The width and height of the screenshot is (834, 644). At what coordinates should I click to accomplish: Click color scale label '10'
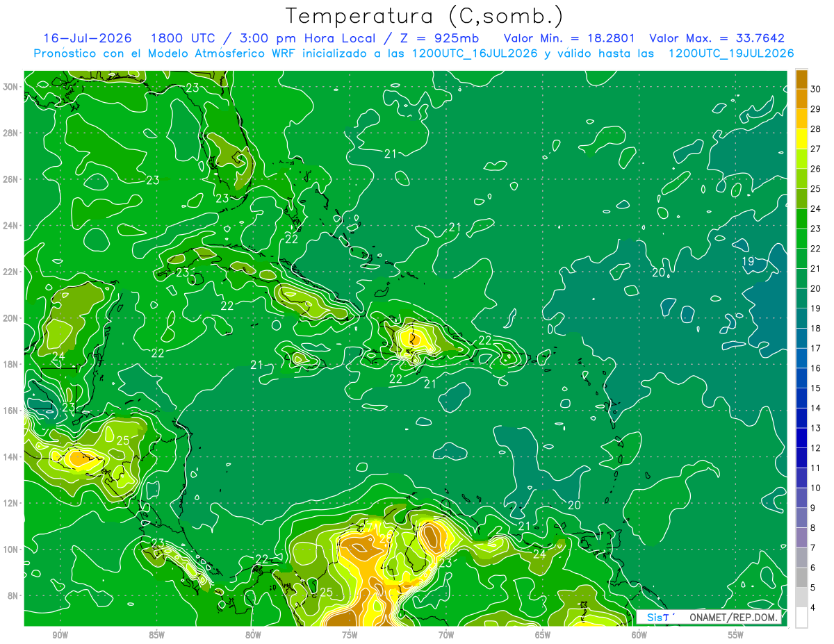pyautogui.click(x=815, y=488)
